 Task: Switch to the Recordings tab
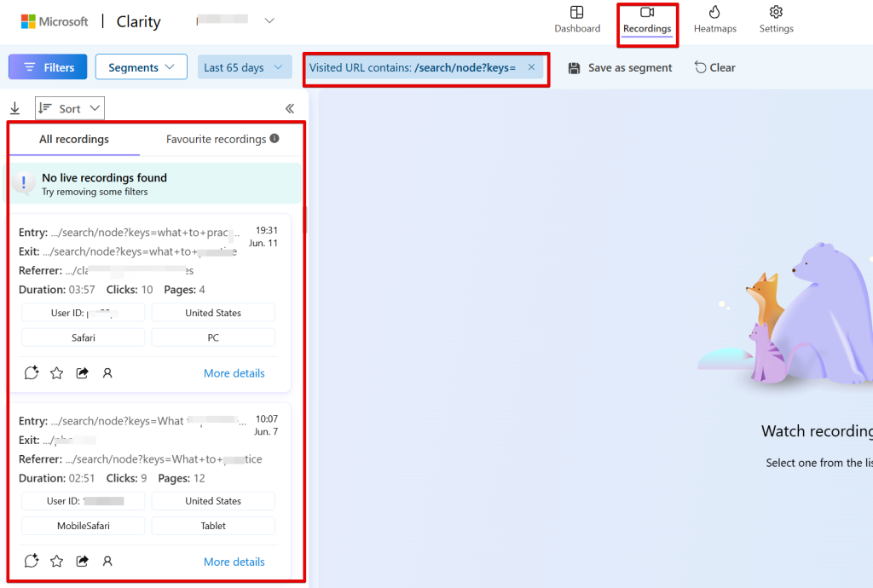click(647, 20)
